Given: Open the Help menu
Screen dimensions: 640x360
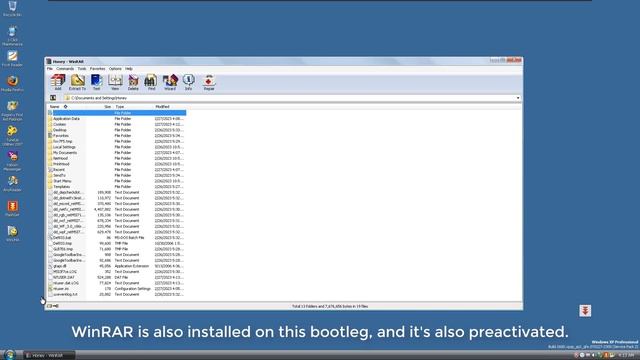Looking at the screenshot, I should (129, 69).
